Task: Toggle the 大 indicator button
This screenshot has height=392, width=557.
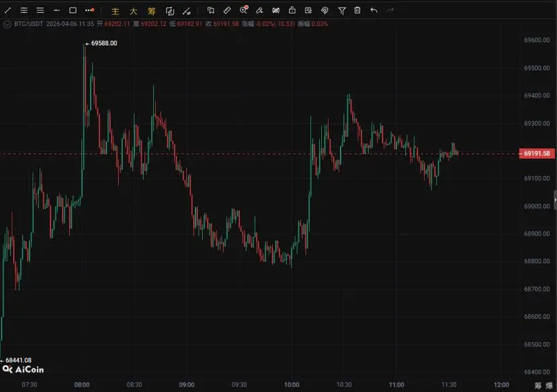Action: [133, 11]
